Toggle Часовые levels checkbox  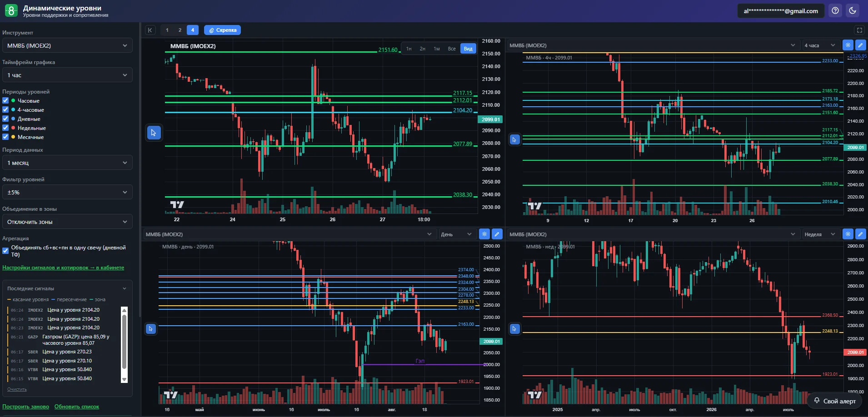[x=5, y=100]
